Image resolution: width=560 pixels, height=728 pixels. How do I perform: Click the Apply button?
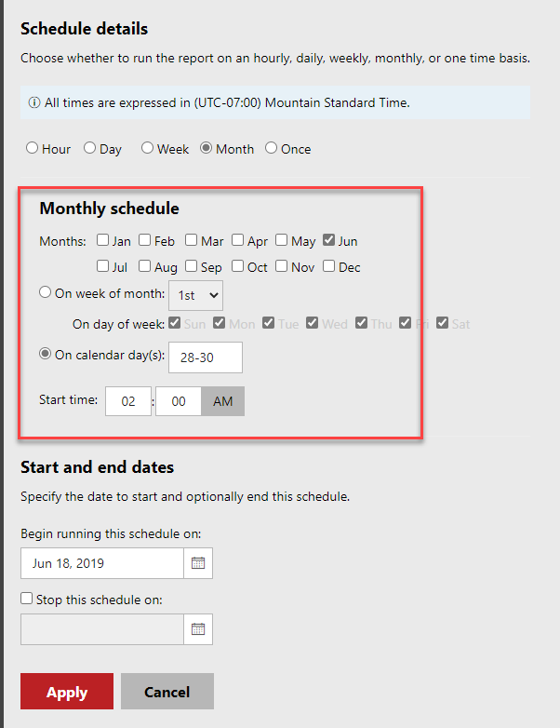(x=67, y=692)
